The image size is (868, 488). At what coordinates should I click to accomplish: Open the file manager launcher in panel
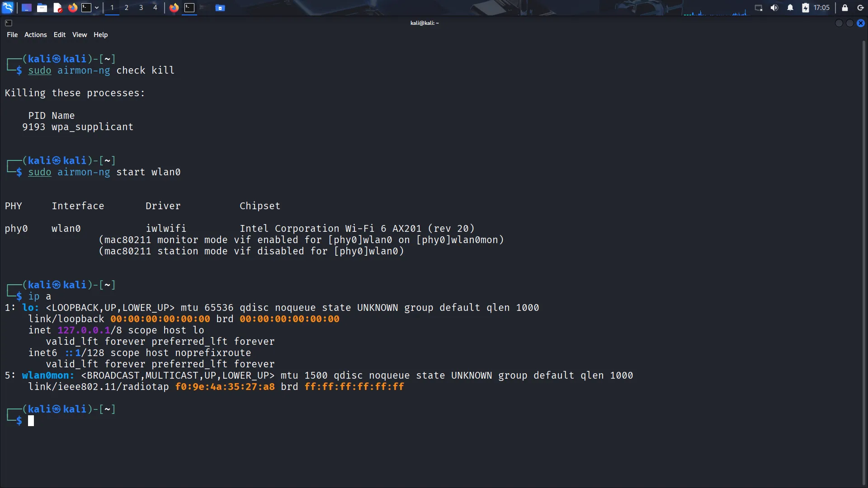click(42, 8)
